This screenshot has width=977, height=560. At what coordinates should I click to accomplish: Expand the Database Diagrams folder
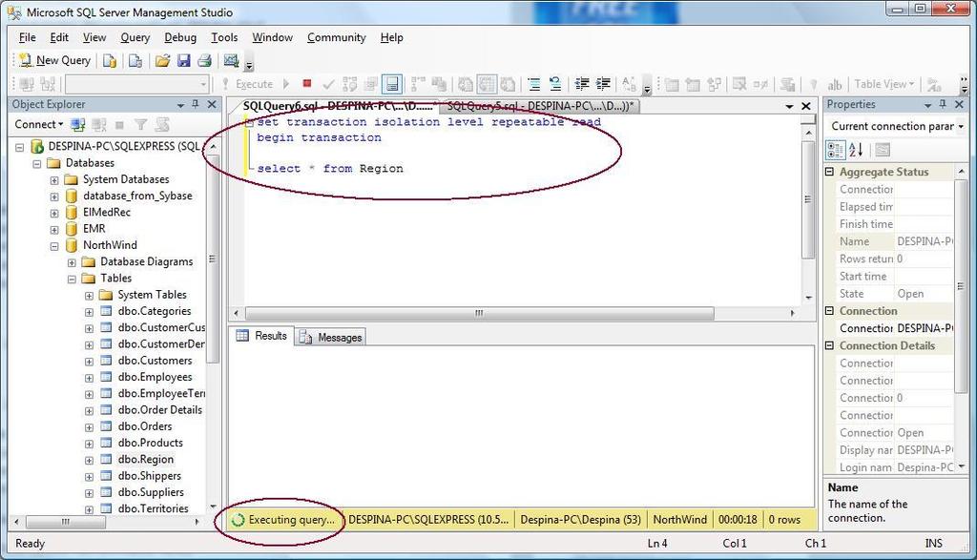(72, 263)
